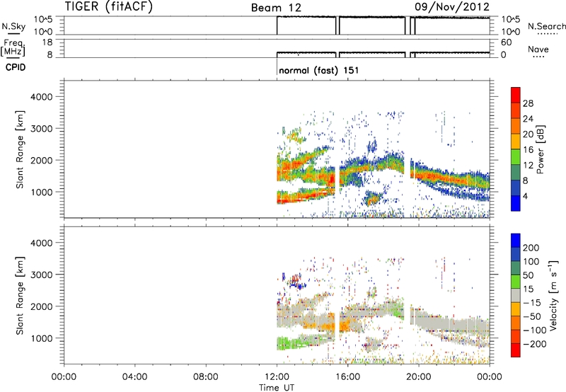Click the 09/Nov/2012 date label

pyautogui.click(x=452, y=7)
